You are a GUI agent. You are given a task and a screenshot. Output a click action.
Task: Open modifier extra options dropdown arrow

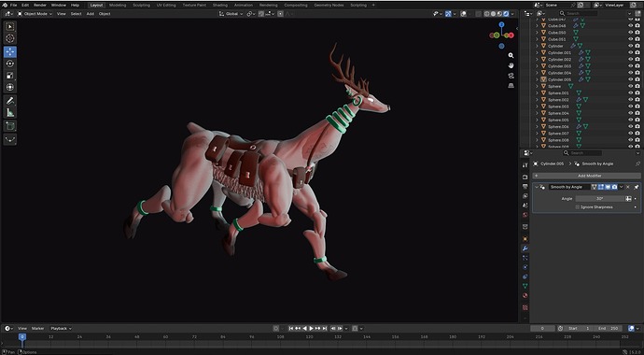[x=622, y=187]
